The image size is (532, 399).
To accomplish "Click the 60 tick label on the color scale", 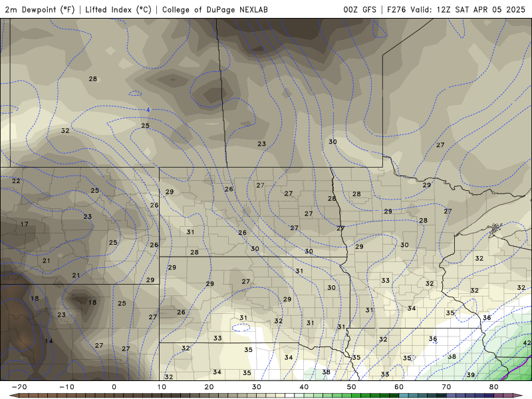I will click(x=399, y=387).
